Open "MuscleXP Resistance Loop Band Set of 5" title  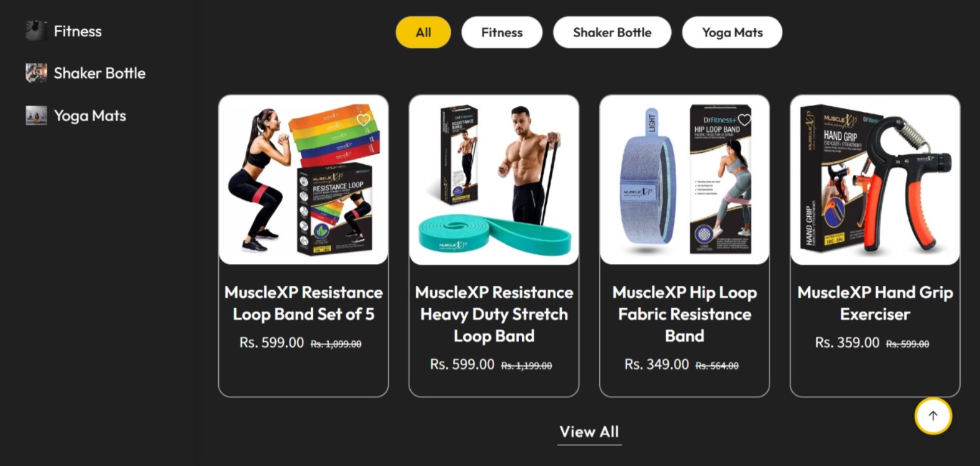303,303
